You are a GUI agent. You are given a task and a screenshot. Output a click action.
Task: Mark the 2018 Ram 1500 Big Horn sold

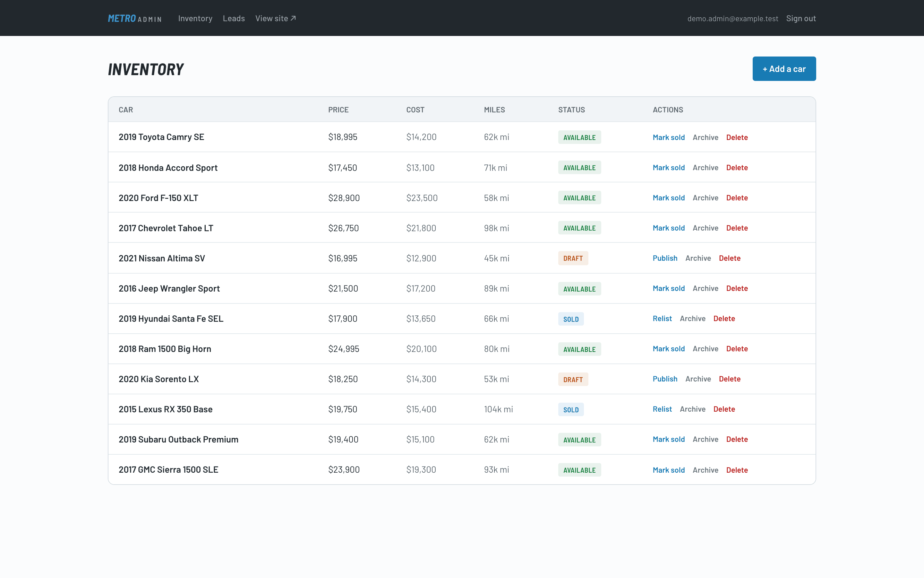pos(669,349)
